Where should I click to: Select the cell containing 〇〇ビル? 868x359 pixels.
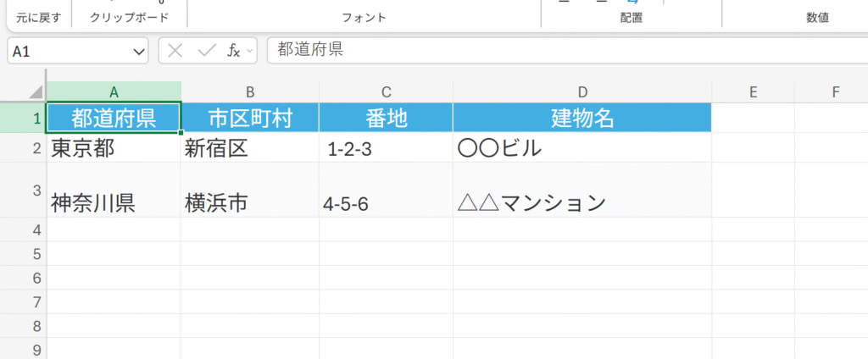(x=581, y=147)
